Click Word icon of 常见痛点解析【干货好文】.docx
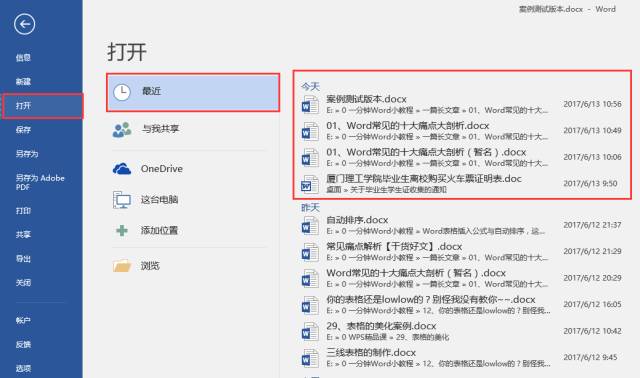 tap(310, 252)
